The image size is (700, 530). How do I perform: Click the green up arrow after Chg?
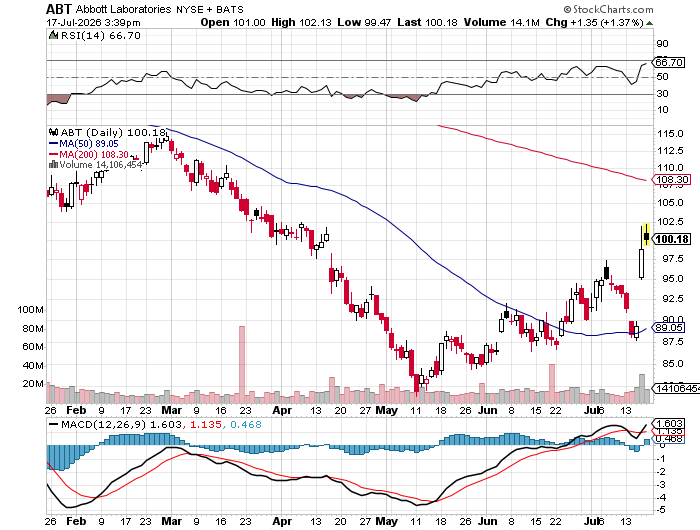tap(649, 23)
